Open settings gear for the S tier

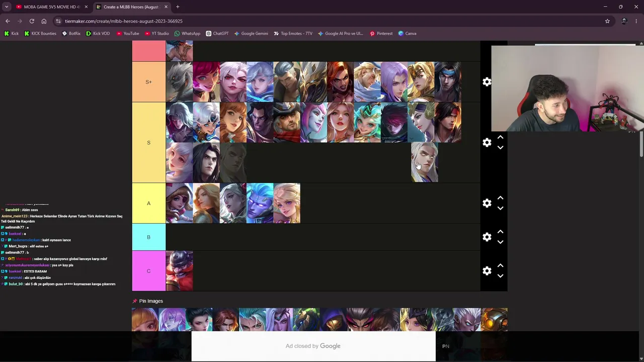487,143
